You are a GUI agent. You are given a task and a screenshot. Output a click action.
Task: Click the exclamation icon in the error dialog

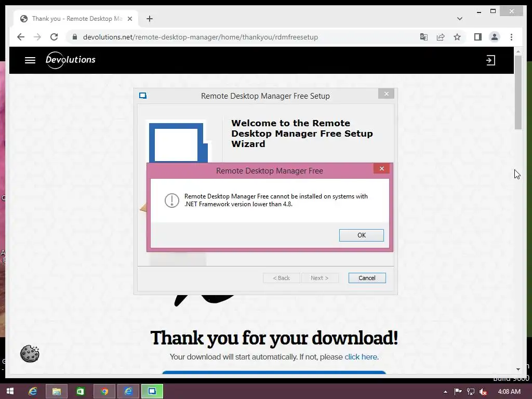tap(171, 200)
